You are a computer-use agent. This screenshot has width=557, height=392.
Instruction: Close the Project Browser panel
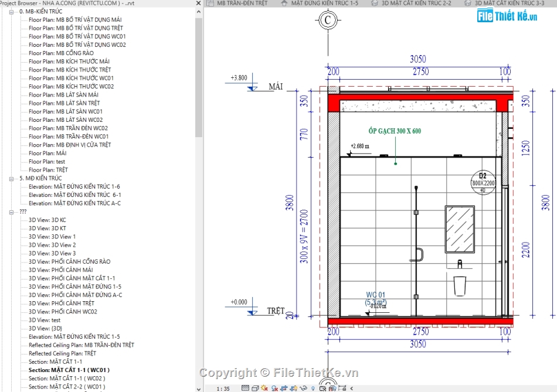point(199,3)
